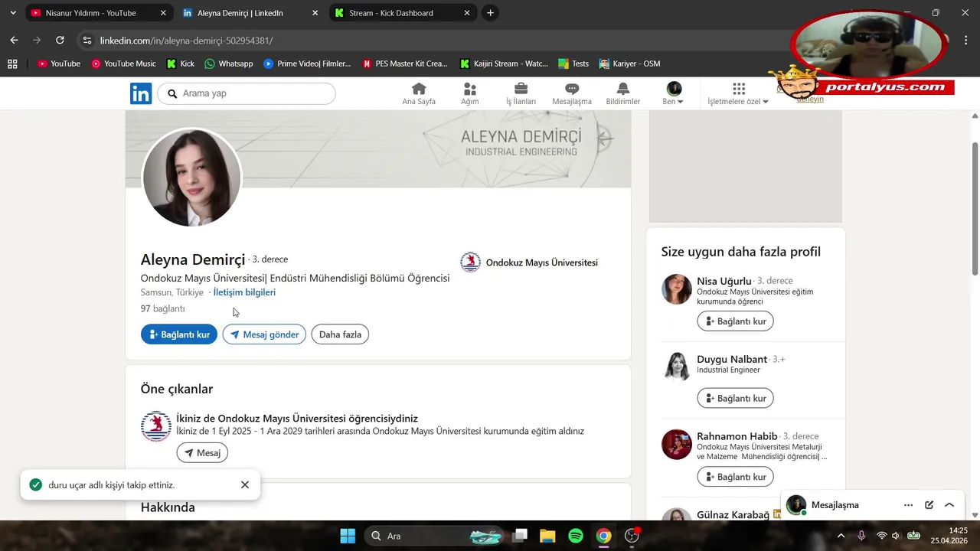Click the taskbar Ara search box

435,536
